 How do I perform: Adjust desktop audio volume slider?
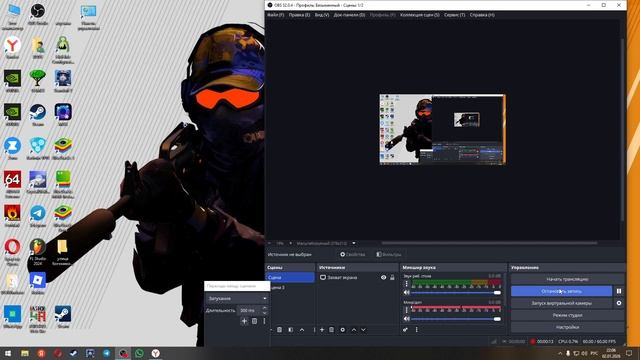pos(456,293)
